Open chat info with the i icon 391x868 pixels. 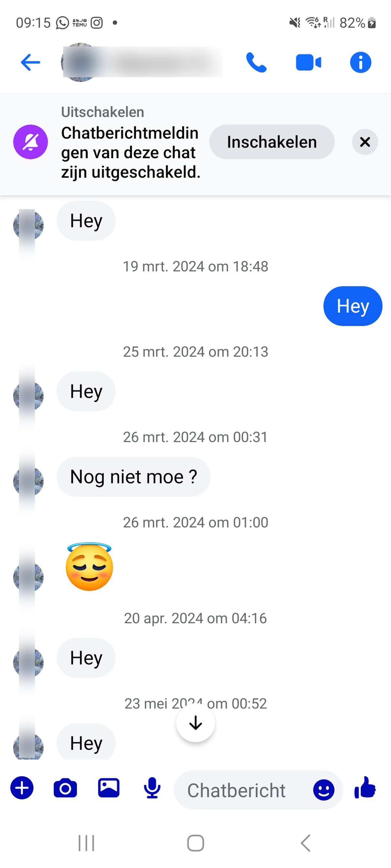point(360,62)
